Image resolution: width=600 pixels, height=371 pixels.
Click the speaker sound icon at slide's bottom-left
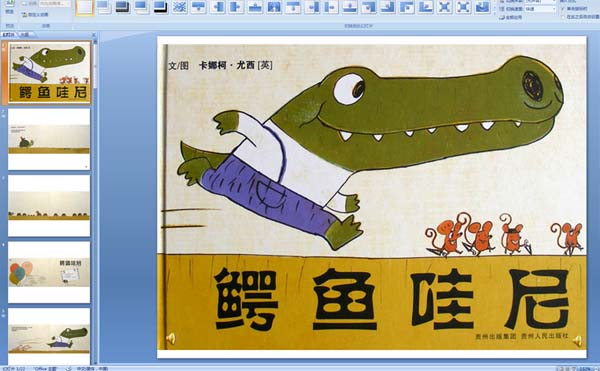click(x=171, y=338)
